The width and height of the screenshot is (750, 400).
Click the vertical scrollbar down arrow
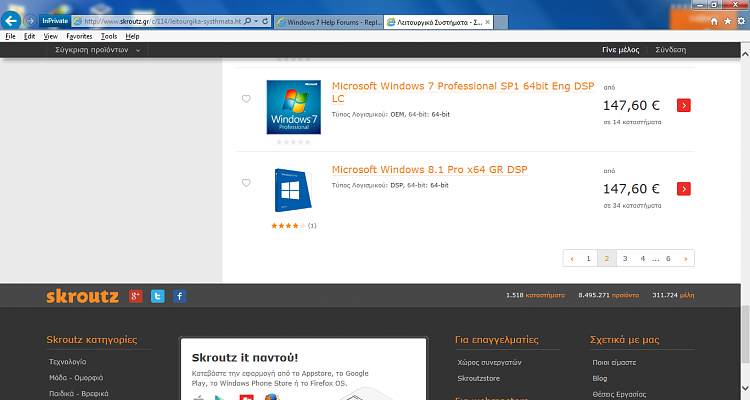(745, 387)
